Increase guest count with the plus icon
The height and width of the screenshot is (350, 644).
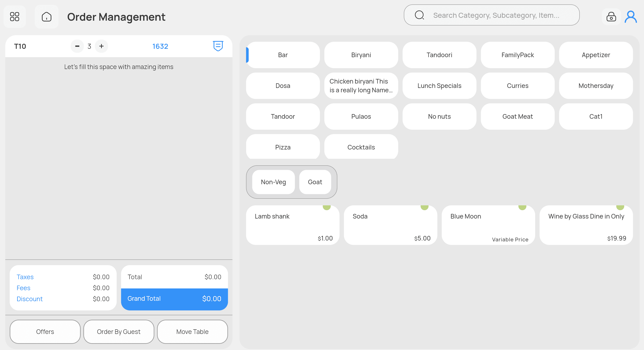coord(101,46)
